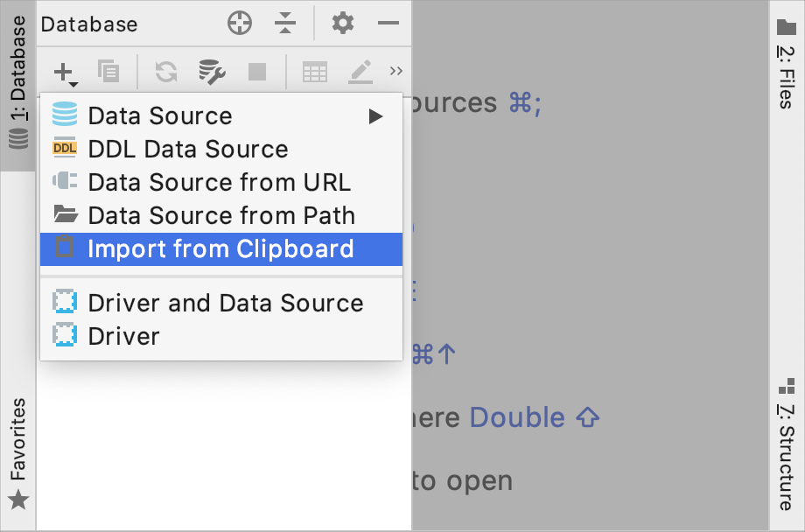Open the table data grid icon
Image resolution: width=805 pixels, height=532 pixels.
point(315,72)
